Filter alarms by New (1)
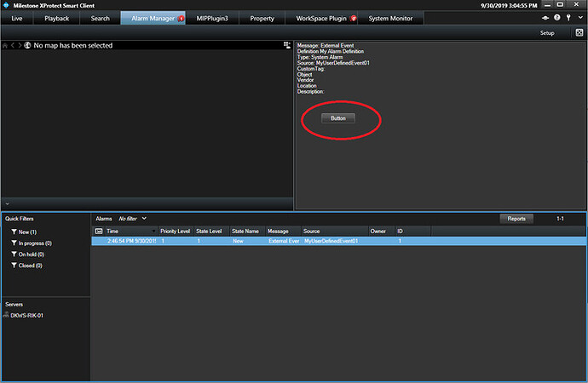 [27, 232]
